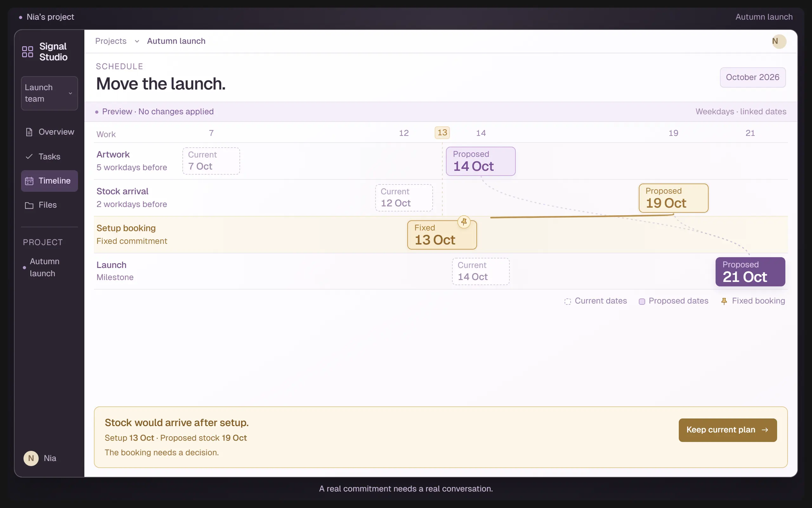Click the Timeline calendar icon
Image resolution: width=812 pixels, height=508 pixels.
click(29, 181)
